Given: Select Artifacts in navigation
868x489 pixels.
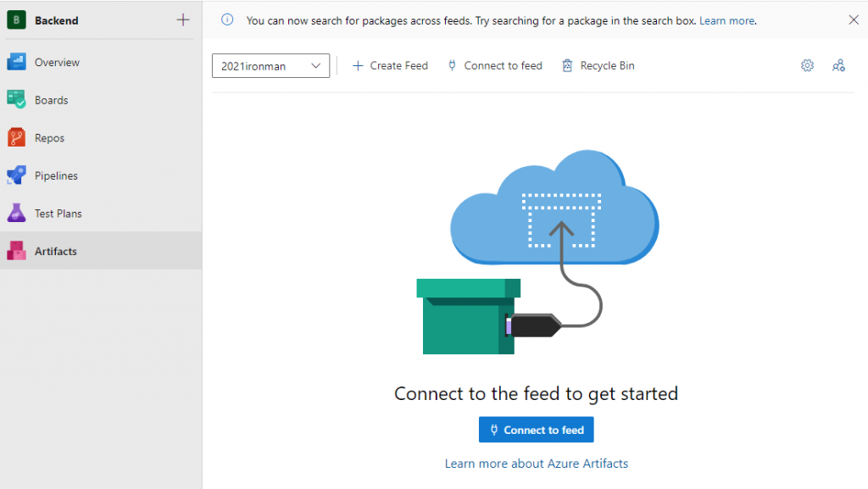Looking at the screenshot, I should point(101,251).
